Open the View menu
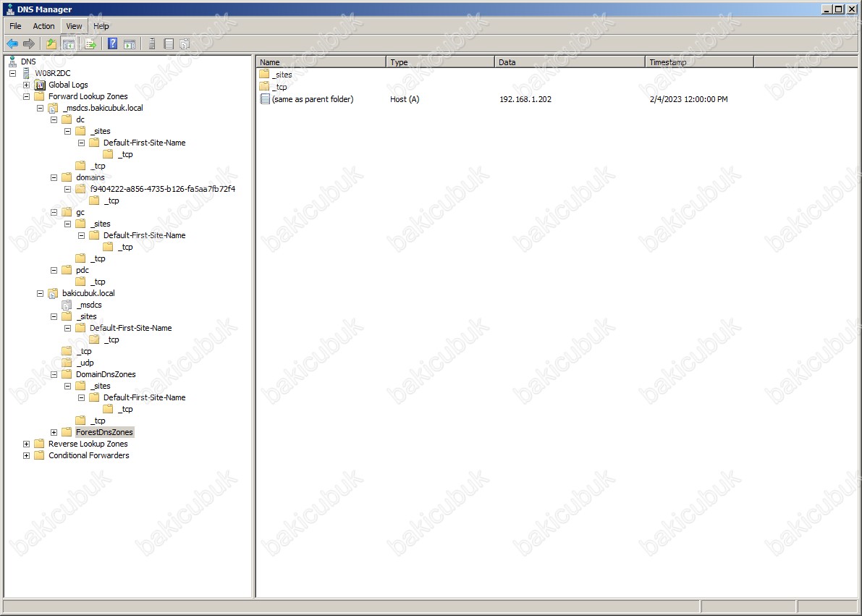This screenshot has width=862, height=616. click(74, 26)
